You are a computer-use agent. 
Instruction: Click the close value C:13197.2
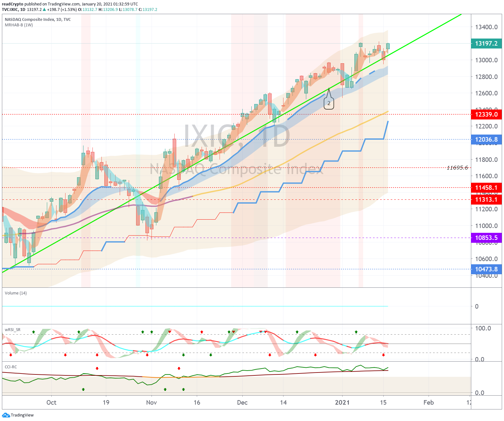(x=148, y=10)
